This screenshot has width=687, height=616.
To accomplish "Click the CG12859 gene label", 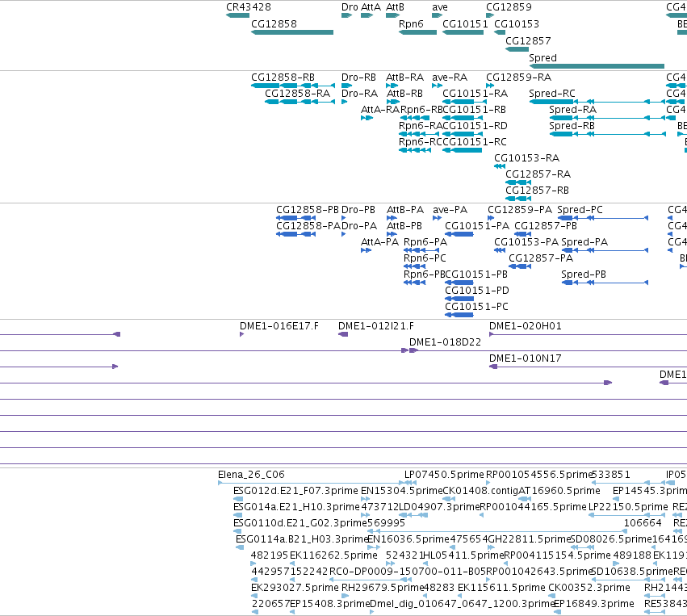I will tap(509, 7).
